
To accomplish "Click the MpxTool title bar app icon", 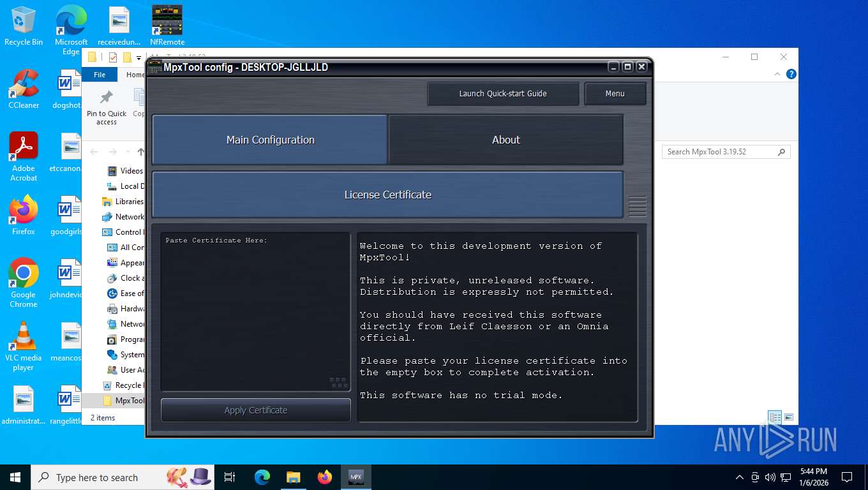I will (154, 67).
